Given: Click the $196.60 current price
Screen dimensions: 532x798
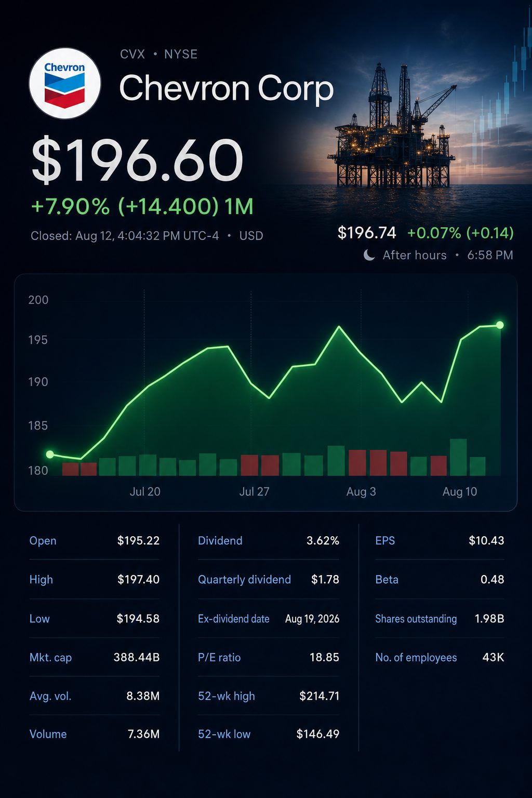Looking at the screenshot, I should (x=138, y=159).
